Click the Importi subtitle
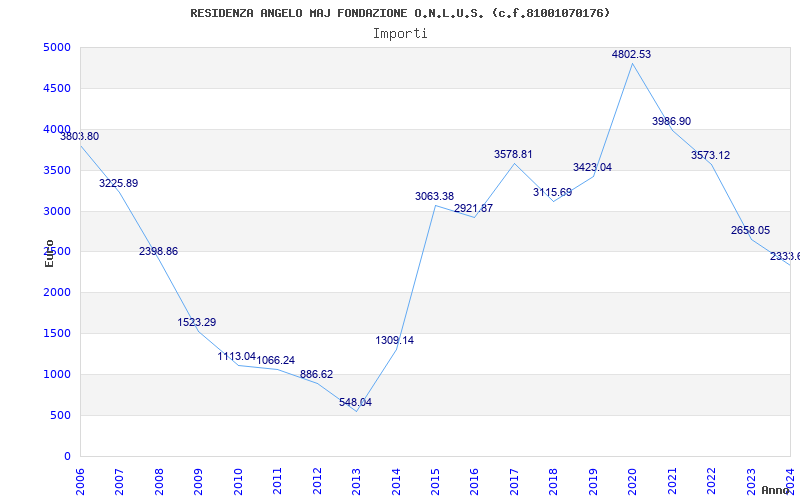The height and width of the screenshot is (500, 800). point(400,34)
